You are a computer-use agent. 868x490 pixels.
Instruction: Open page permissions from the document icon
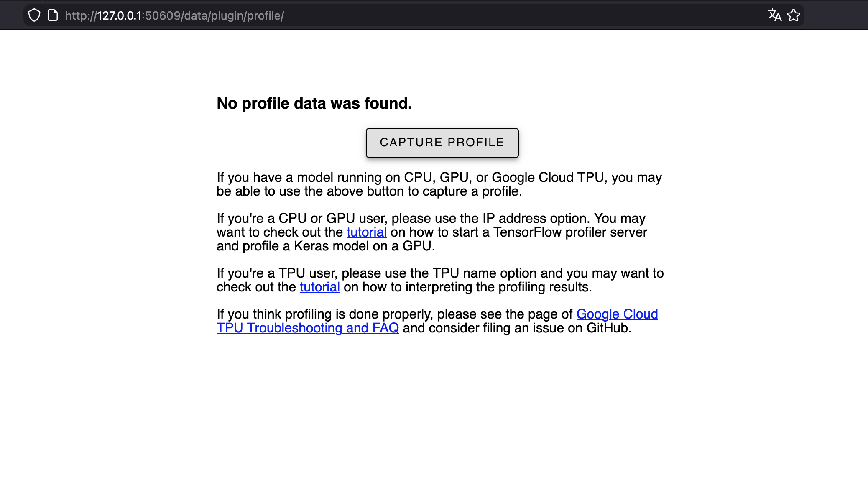53,15
